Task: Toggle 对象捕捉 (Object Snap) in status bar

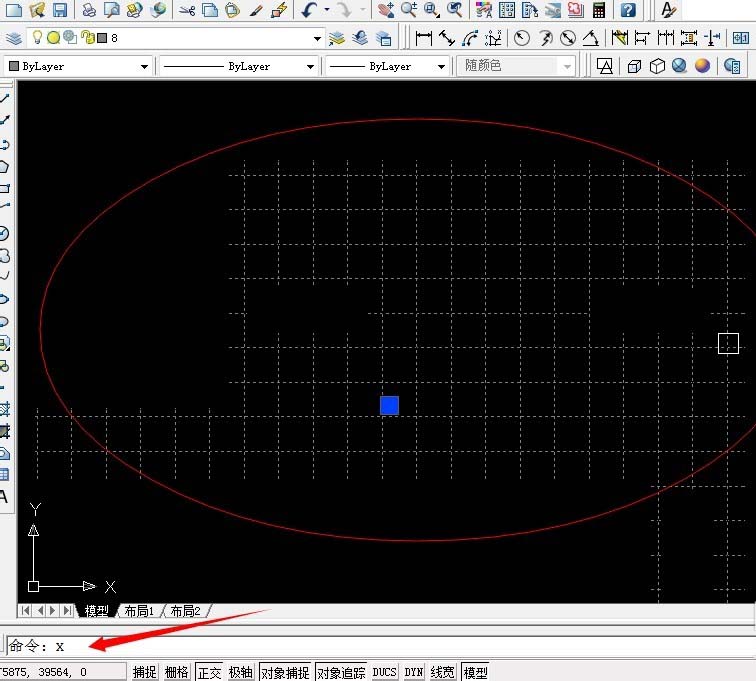Action: pyautogui.click(x=285, y=672)
